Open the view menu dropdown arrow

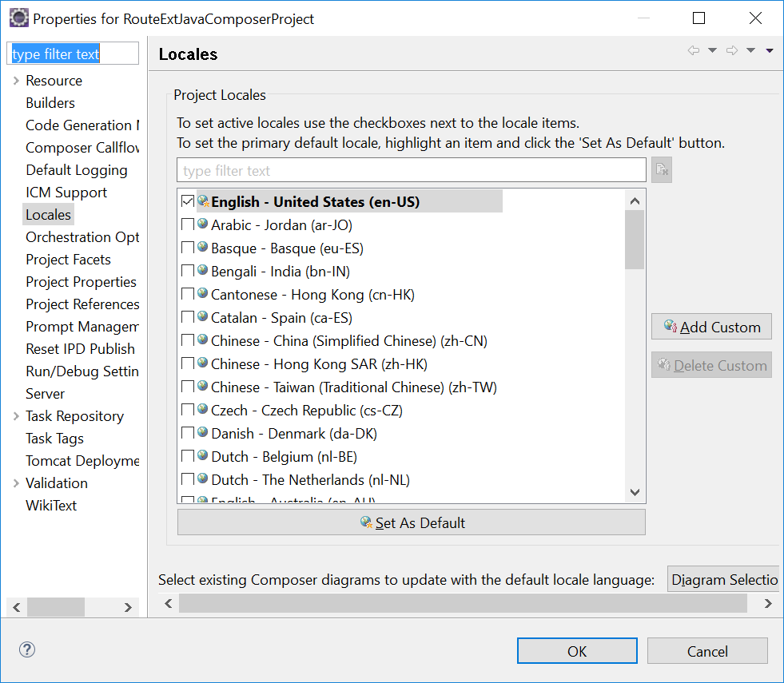[x=770, y=51]
